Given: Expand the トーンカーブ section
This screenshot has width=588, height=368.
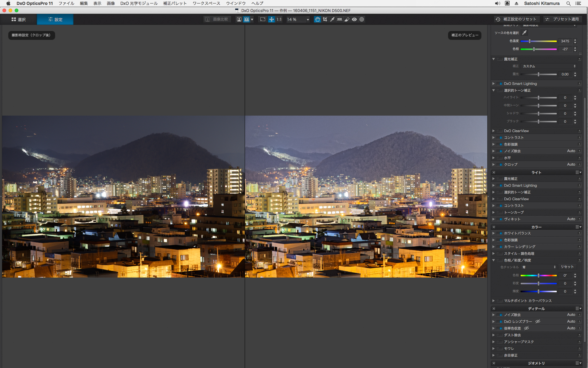Looking at the screenshot, I should coord(493,213).
